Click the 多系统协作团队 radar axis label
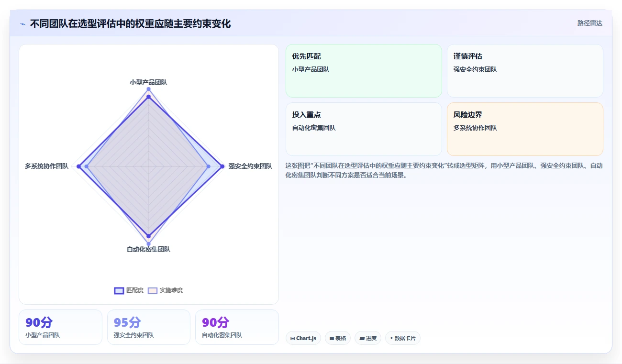This screenshot has width=622, height=364. tap(46, 166)
